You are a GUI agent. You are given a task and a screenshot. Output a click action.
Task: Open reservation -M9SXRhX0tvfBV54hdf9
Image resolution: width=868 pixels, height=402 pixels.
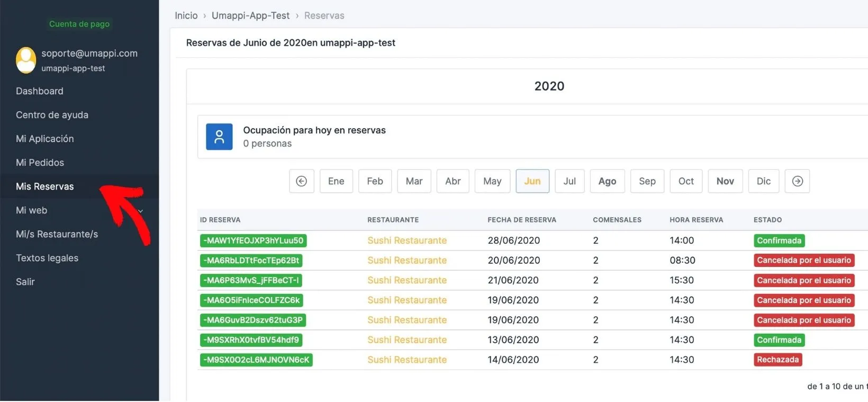[251, 340]
